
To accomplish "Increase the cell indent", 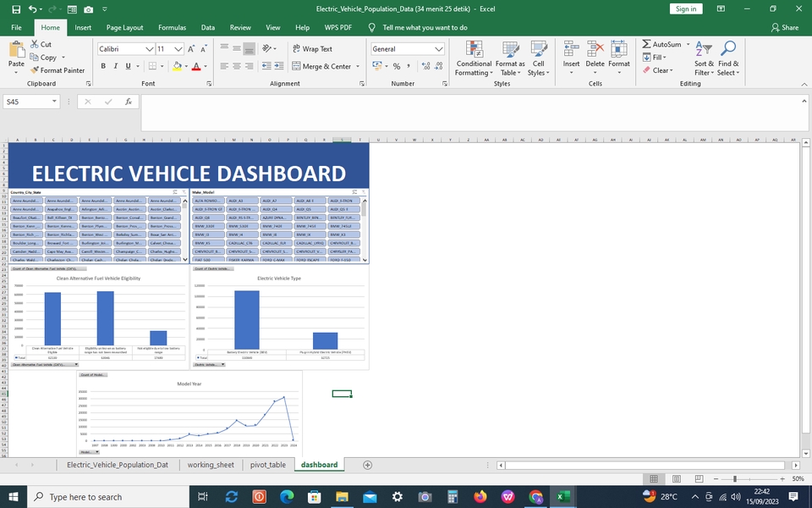I will point(278,66).
